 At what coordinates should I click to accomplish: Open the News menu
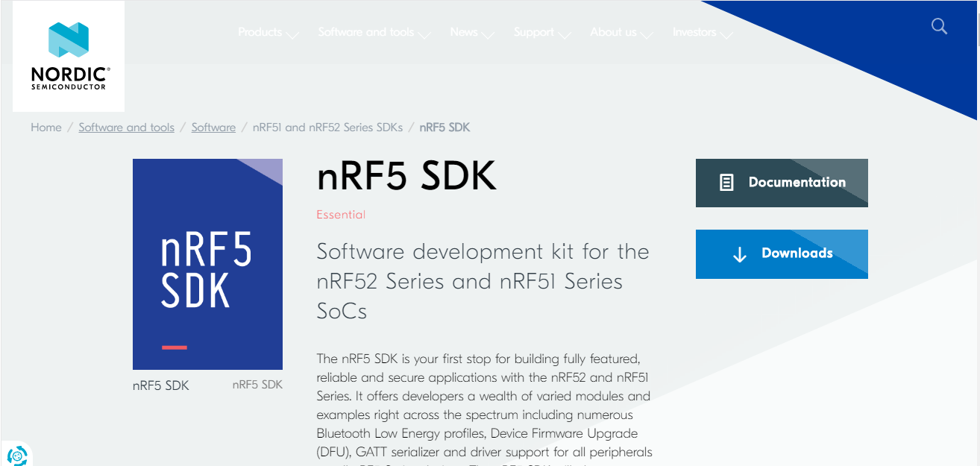464,32
